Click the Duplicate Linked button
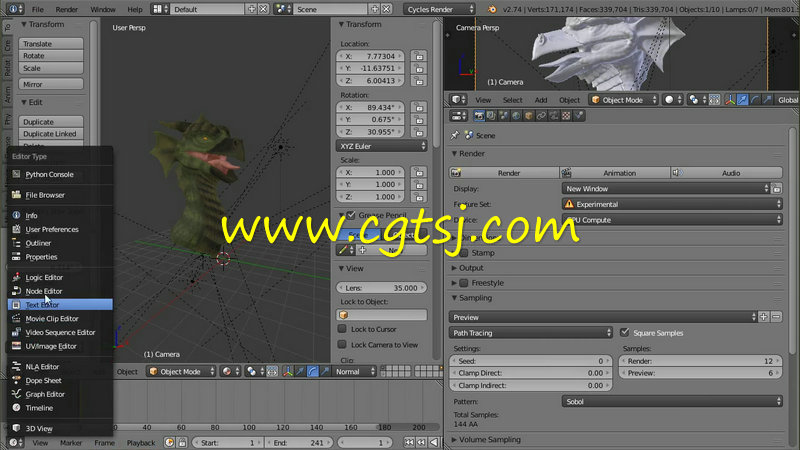This screenshot has width=800, height=450. point(51,134)
